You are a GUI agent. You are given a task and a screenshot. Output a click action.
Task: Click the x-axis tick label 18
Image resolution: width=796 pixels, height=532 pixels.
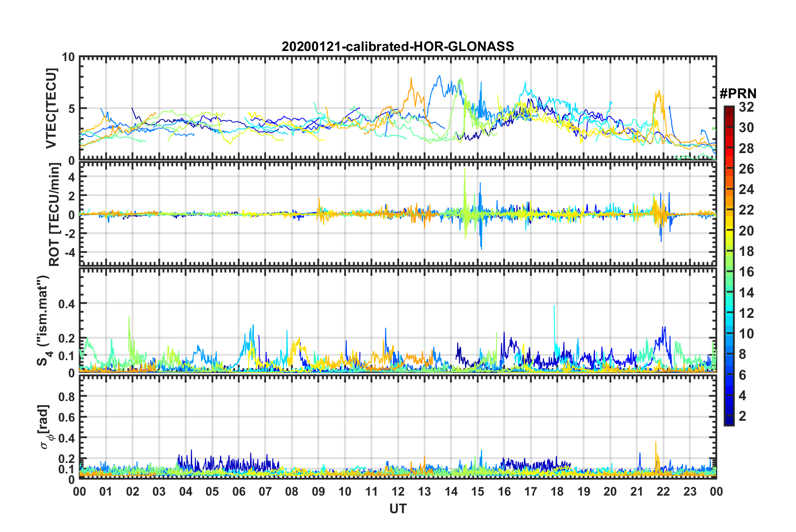tap(557, 491)
